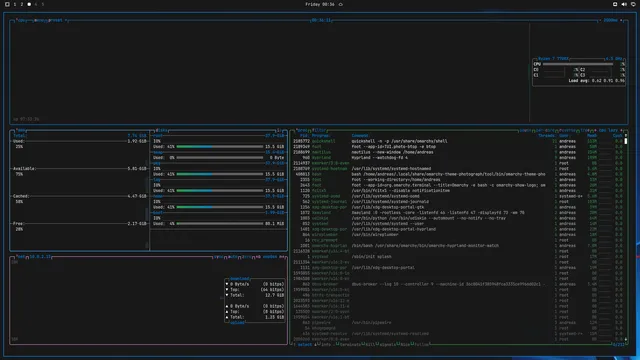Cycle the btop preset option
640x360 pixels.
coord(56,20)
